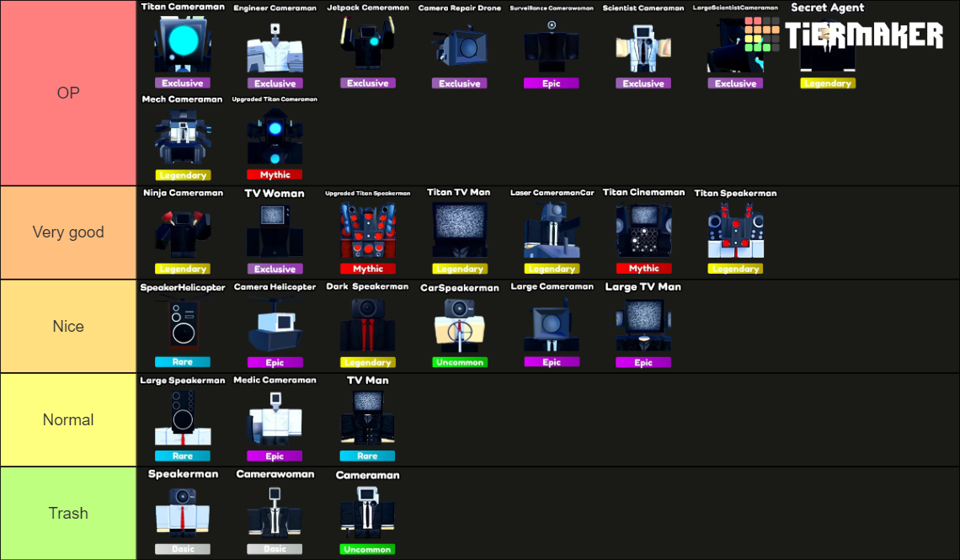Click the Nice tier label cell

coord(68,326)
